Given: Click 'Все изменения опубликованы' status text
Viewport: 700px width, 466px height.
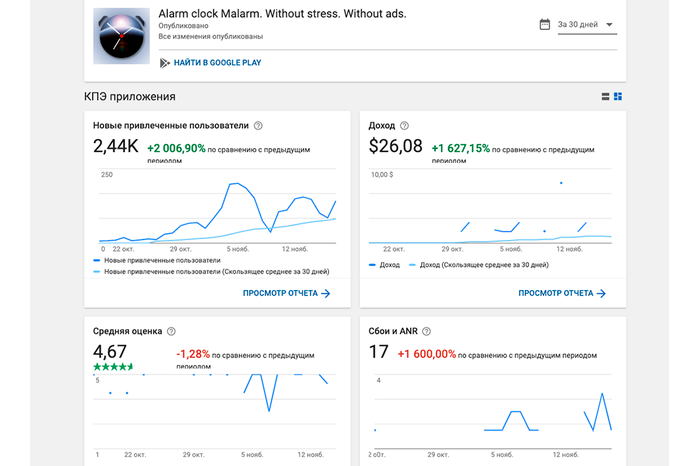Looking at the screenshot, I should (x=211, y=37).
